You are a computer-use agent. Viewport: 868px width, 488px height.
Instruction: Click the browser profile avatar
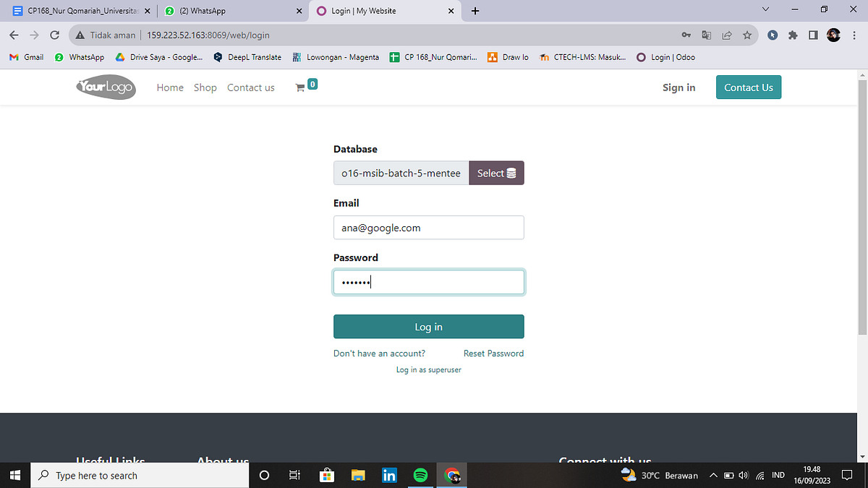(x=833, y=34)
